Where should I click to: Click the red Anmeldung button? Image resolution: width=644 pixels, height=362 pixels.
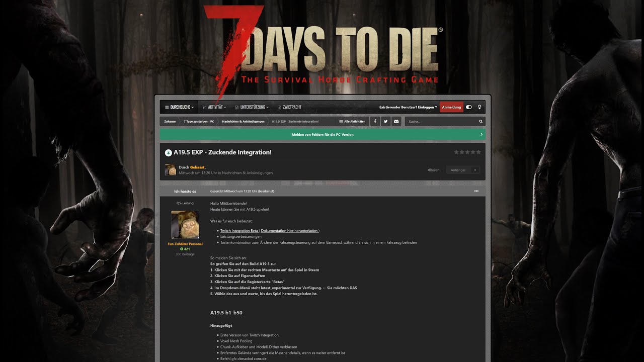451,107
